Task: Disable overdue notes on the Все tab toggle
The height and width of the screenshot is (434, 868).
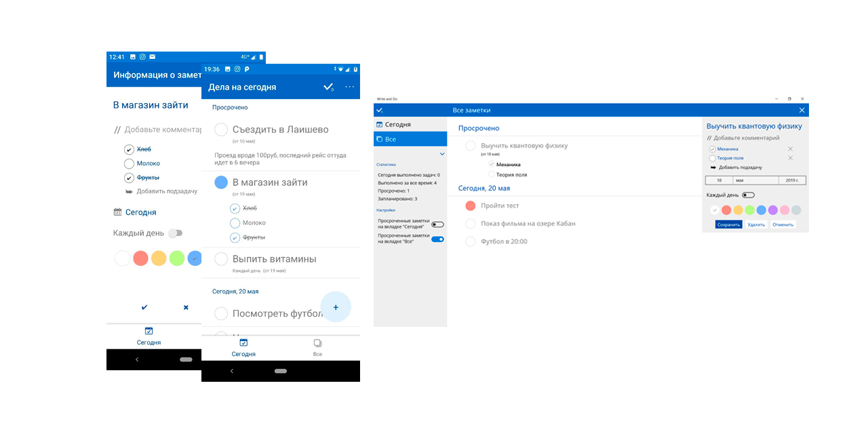Action: pyautogui.click(x=438, y=238)
